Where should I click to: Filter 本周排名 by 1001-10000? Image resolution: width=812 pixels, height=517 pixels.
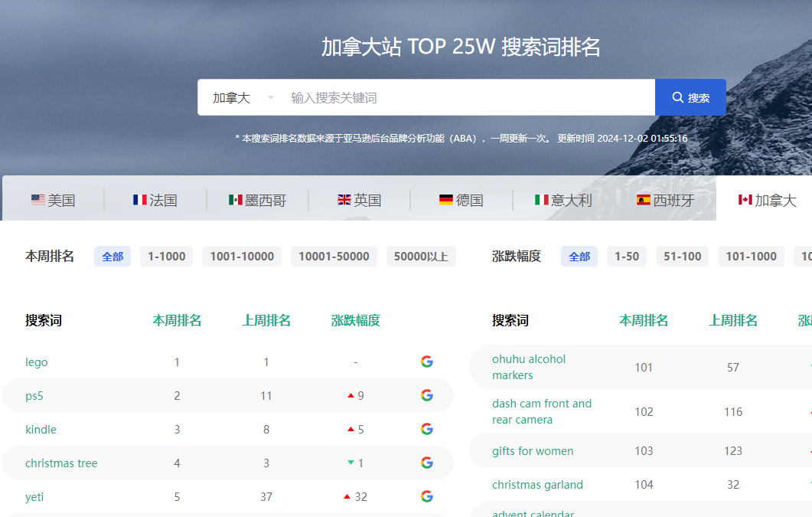point(242,257)
